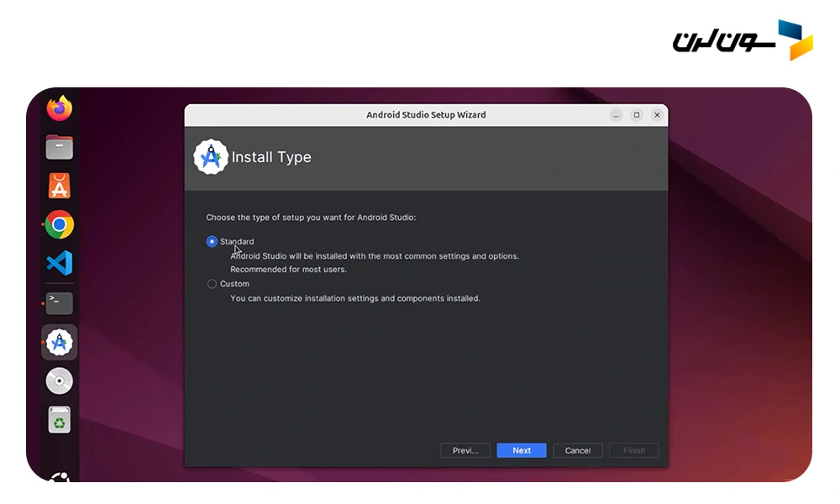The height and width of the screenshot is (504, 840).
Task: Cancel the setup wizard
Action: [578, 450]
